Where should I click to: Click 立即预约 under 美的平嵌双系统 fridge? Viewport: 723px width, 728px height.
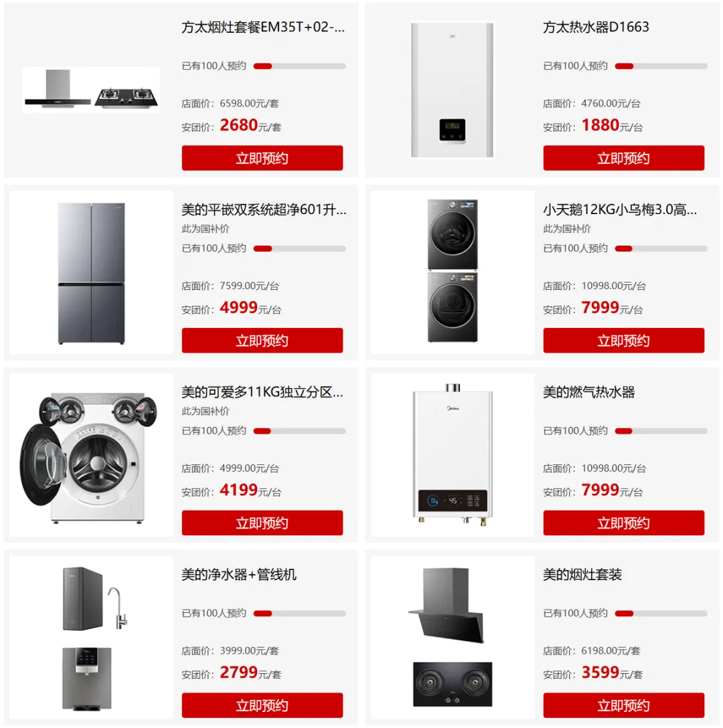pyautogui.click(x=262, y=341)
